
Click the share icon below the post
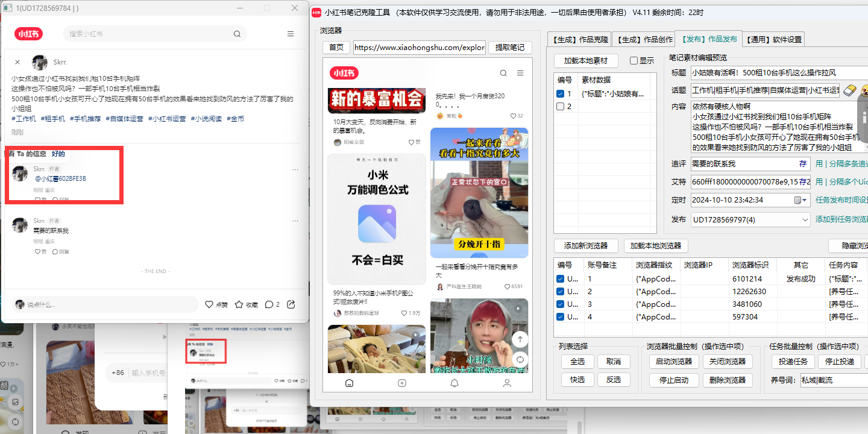291,304
